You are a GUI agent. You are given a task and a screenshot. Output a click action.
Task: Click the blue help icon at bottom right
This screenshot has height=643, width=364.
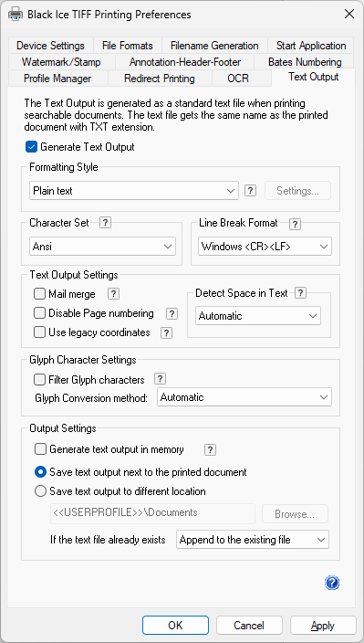[x=332, y=583]
